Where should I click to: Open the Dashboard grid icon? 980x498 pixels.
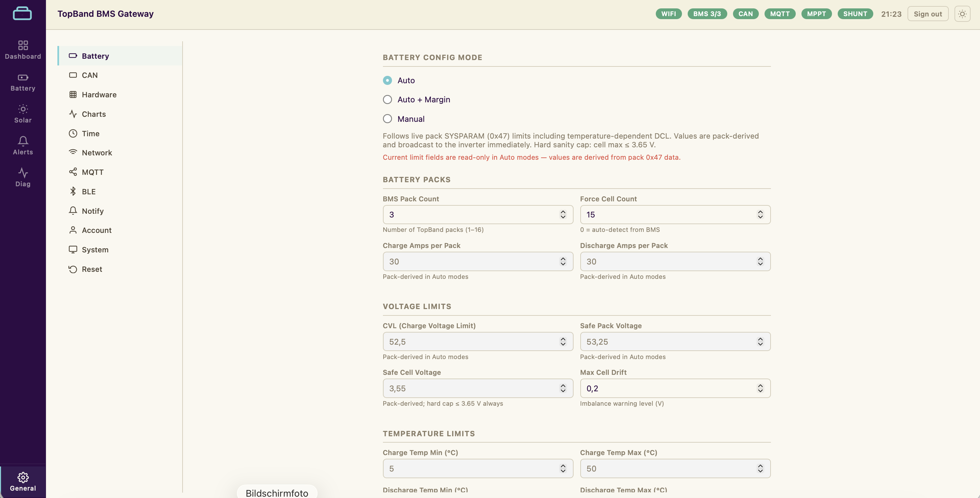[x=23, y=45]
